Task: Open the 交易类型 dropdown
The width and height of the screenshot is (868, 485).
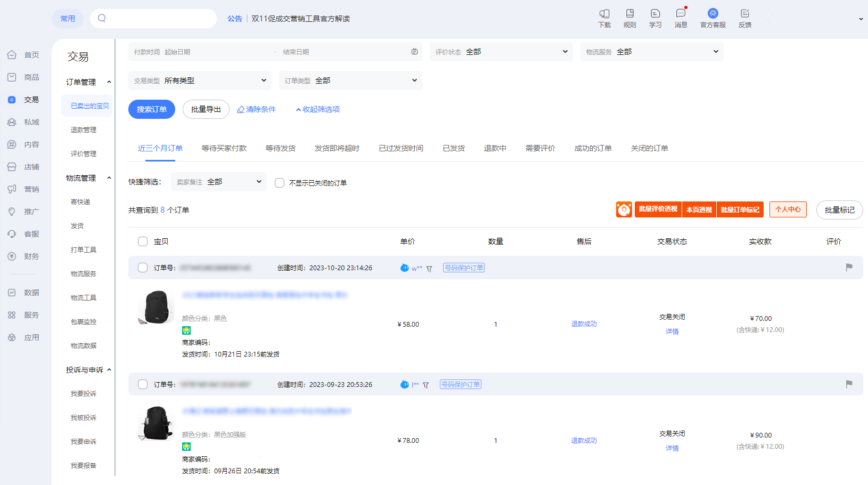Action: click(200, 80)
